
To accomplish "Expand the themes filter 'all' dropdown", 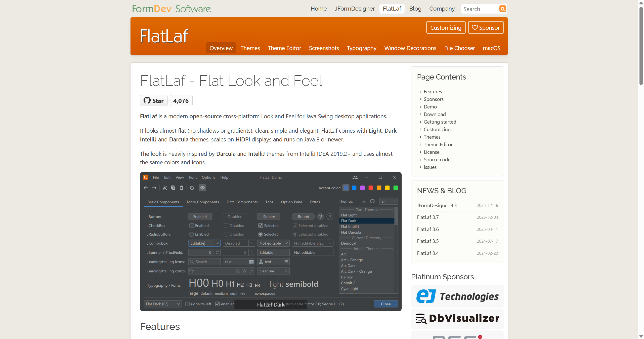I will click(389, 201).
